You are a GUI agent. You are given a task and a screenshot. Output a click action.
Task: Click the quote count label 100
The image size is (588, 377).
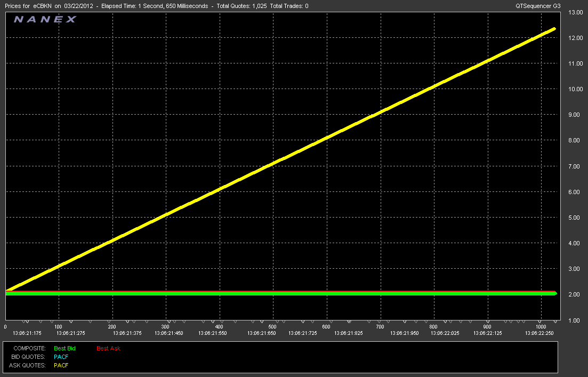(x=58, y=327)
